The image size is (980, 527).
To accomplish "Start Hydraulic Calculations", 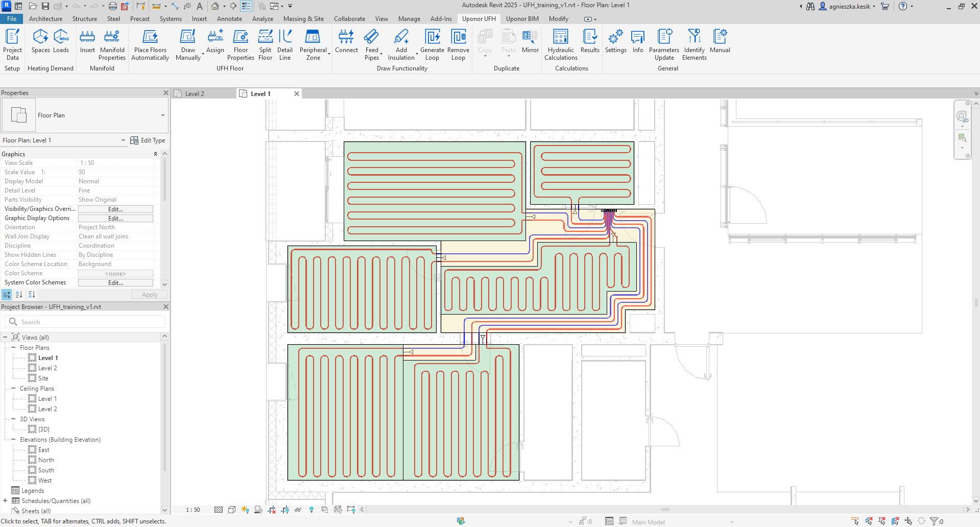I will click(561, 44).
